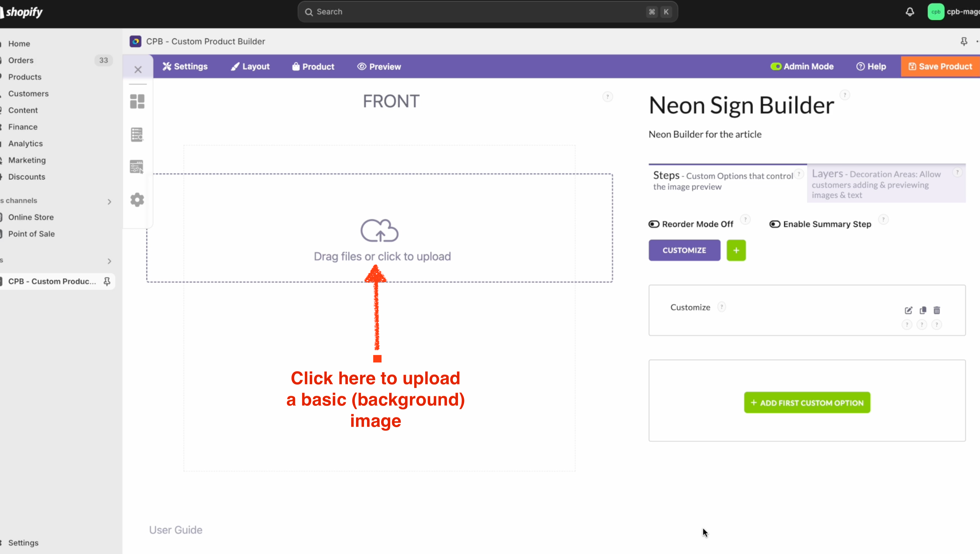Expand the sales channels section chevron

click(x=109, y=202)
